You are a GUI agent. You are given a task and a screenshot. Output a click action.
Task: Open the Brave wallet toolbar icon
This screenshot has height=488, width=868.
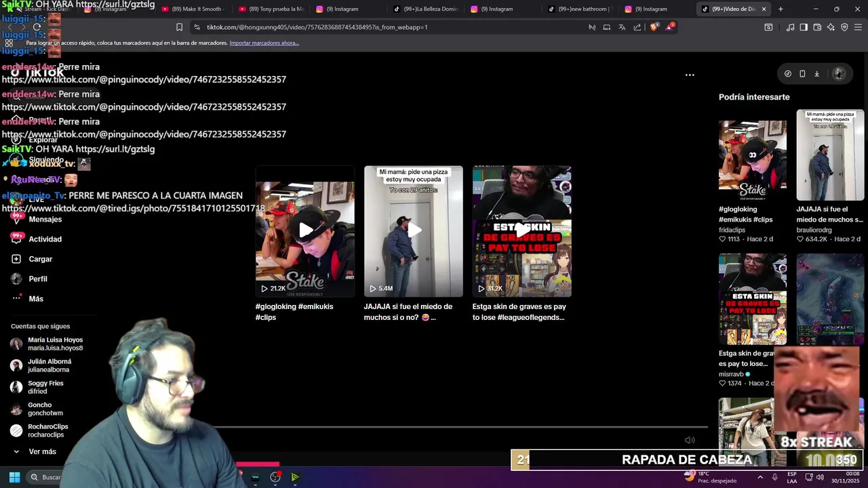pos(817,27)
